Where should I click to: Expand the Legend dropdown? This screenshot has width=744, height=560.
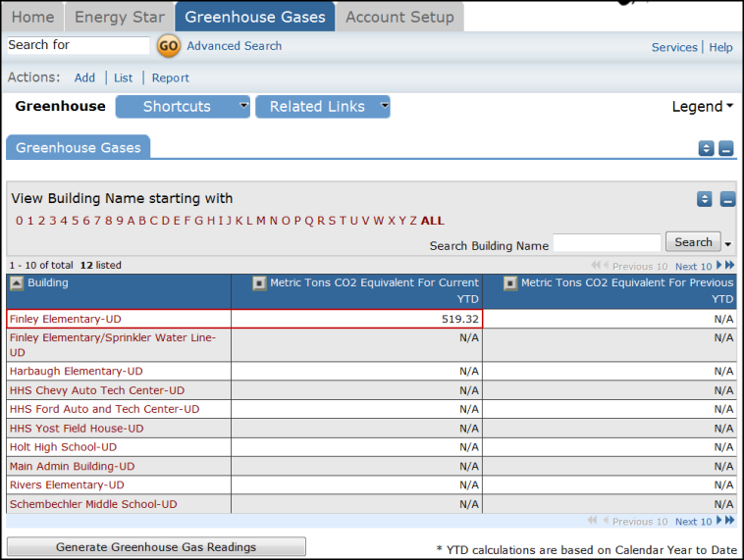click(x=702, y=106)
